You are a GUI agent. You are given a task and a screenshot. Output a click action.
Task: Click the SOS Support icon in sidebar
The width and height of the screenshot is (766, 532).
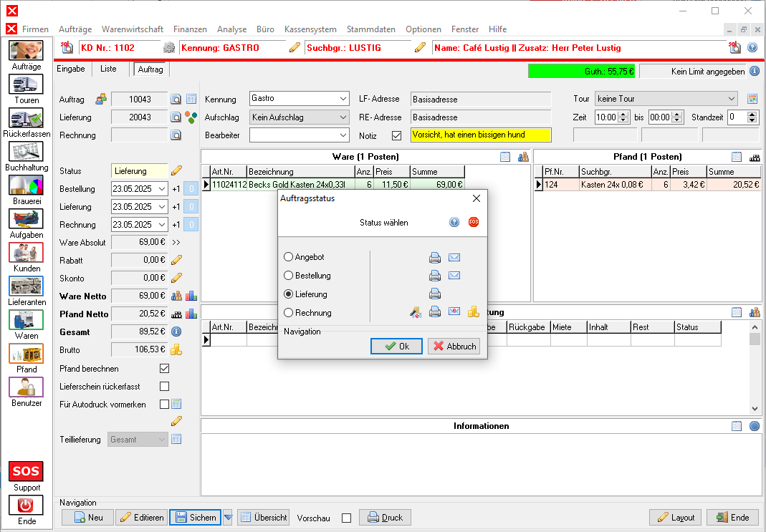(27, 471)
